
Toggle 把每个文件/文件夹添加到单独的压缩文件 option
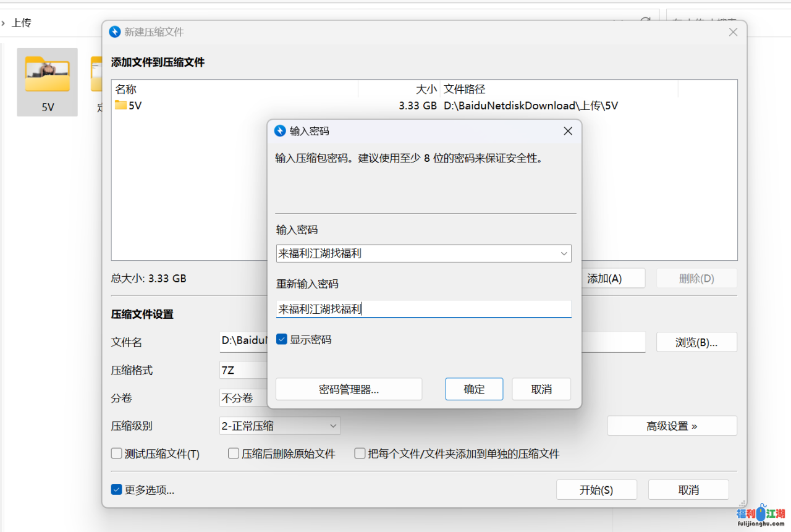(360, 454)
